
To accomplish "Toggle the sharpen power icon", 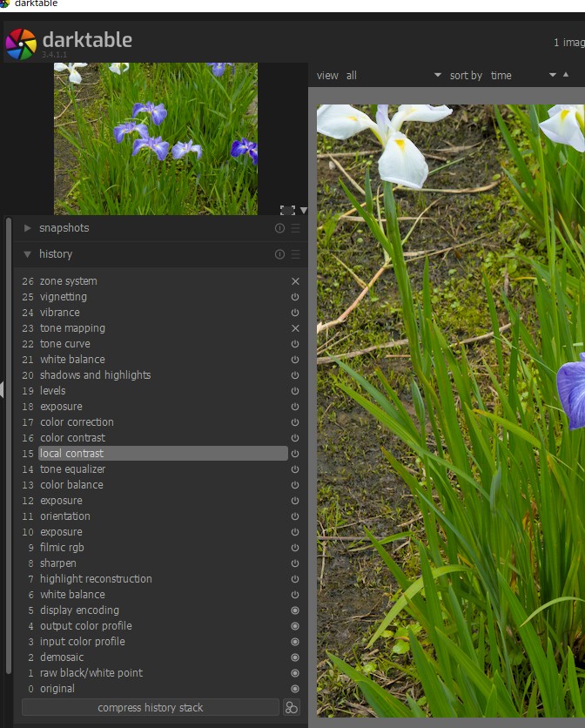I will pyautogui.click(x=295, y=563).
